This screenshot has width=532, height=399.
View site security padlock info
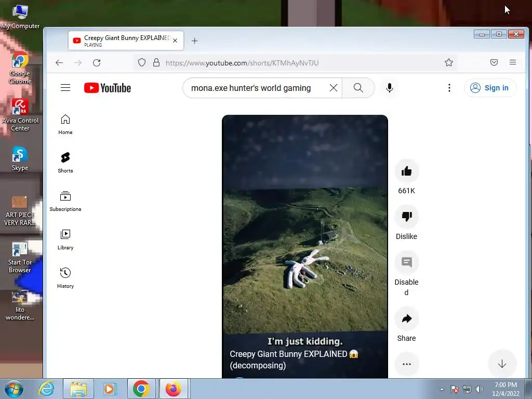(156, 62)
